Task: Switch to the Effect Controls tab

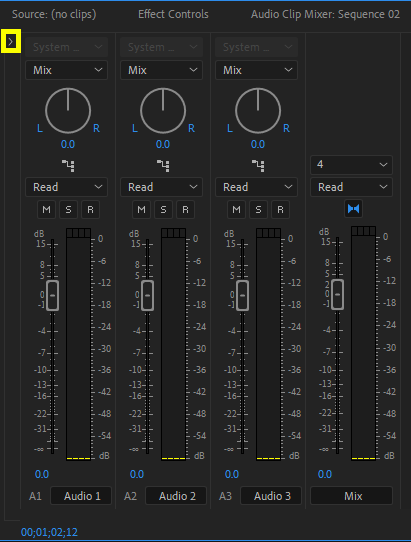Action: 173,14
